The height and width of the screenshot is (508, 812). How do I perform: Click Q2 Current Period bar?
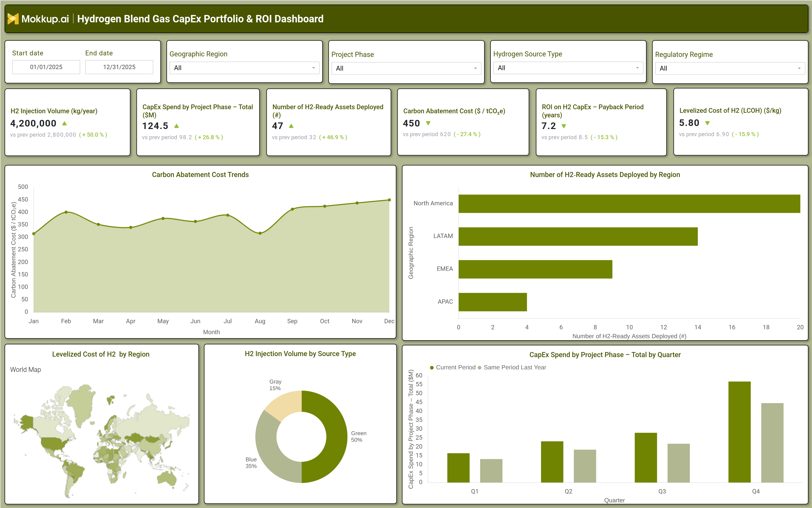(552, 462)
